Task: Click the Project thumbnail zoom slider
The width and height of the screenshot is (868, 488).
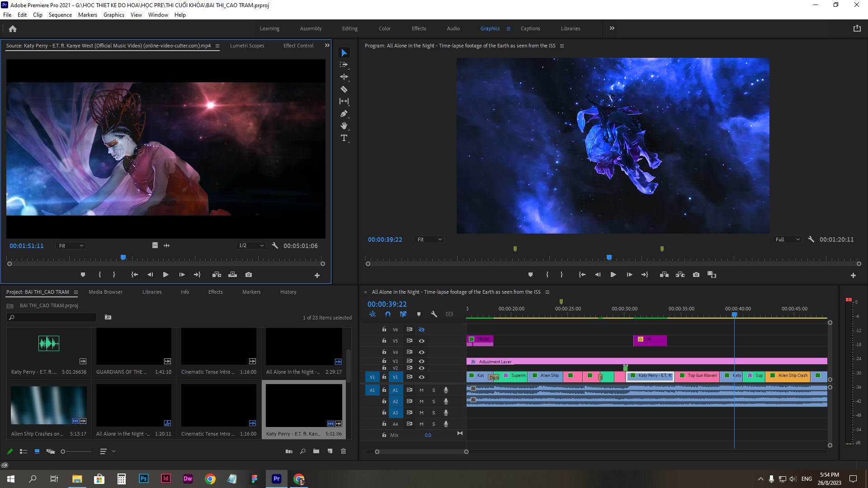Action: pyautogui.click(x=76, y=451)
